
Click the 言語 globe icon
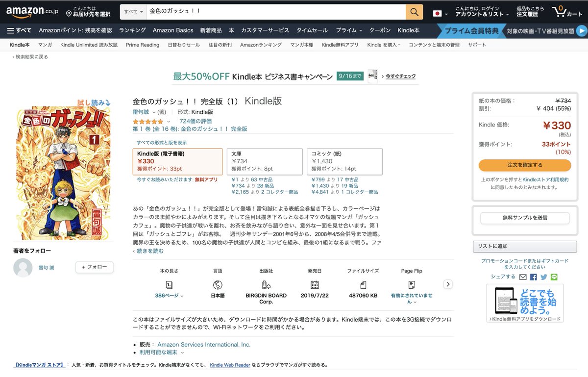pyautogui.click(x=218, y=285)
